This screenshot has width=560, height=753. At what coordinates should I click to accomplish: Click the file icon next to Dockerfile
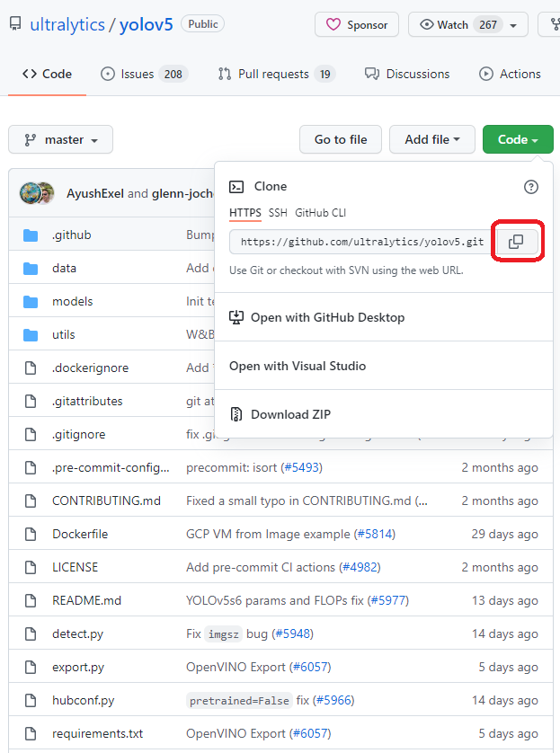tap(31, 534)
